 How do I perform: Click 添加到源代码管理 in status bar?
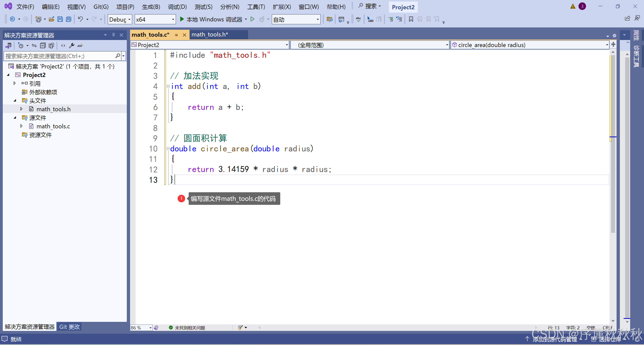click(x=555, y=339)
